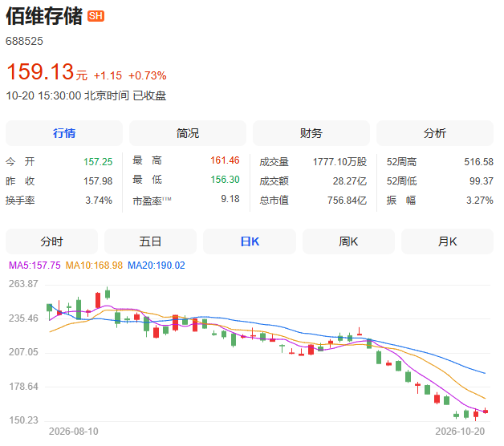Click turnover amount 28.27亿

tap(350, 181)
